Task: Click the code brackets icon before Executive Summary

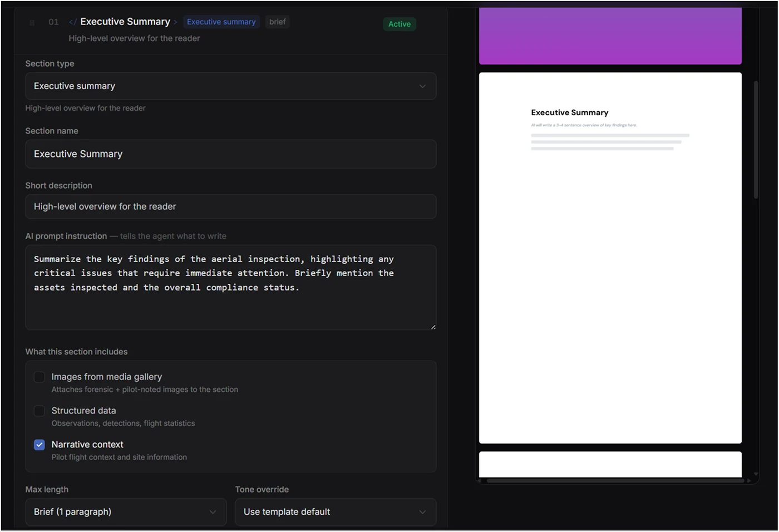Action: (x=73, y=22)
